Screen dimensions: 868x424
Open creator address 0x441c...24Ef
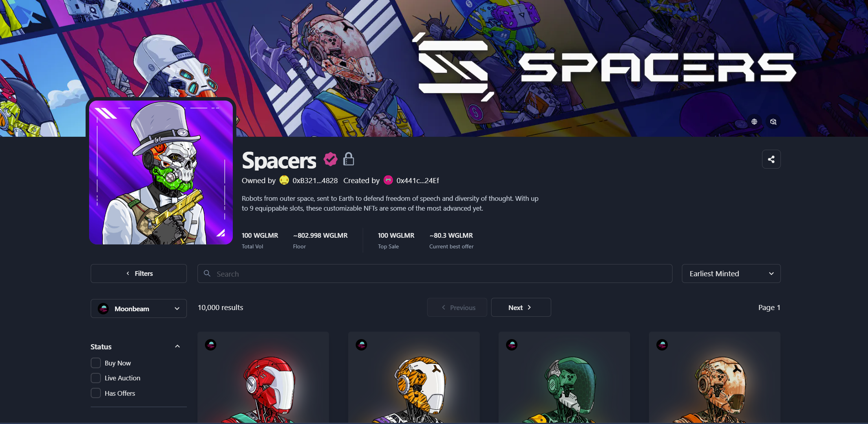(x=417, y=181)
